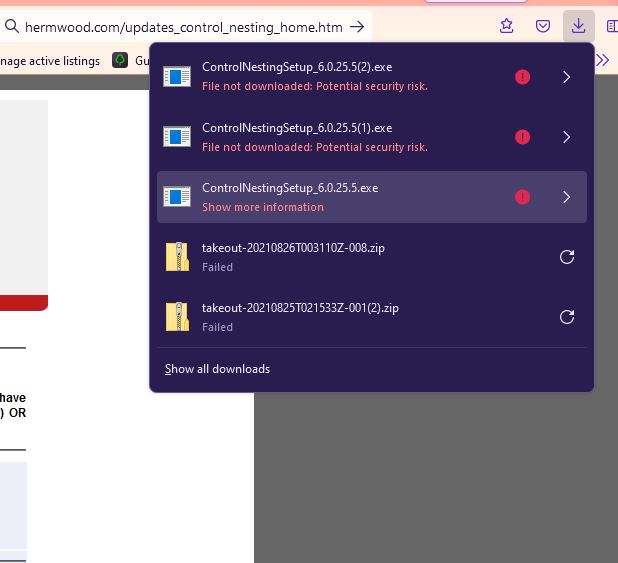Screen dimensions: 618x563
Task: Click 'Failed' status under takeout-20210826T003110Z-008.zip
Action: click(x=217, y=267)
